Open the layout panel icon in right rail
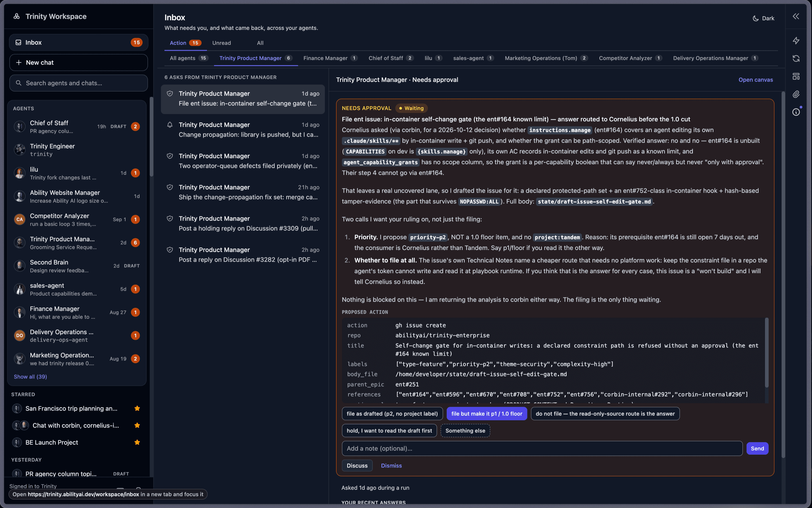Viewport: 812px width, 508px height. click(x=796, y=76)
